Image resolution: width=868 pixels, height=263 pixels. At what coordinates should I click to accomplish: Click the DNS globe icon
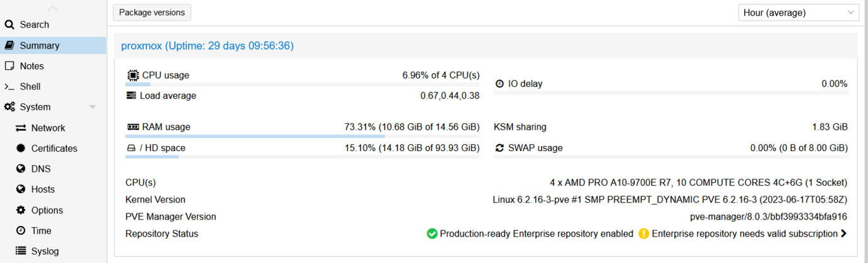click(x=21, y=169)
